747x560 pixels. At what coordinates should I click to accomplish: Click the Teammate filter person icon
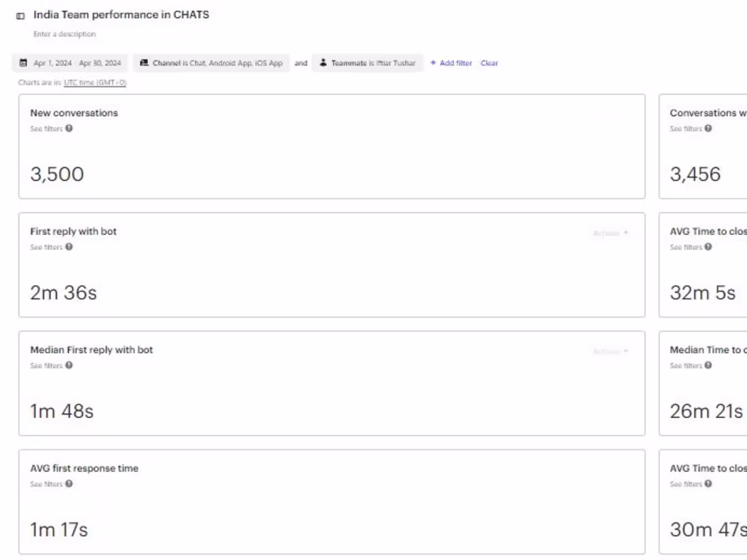(x=323, y=62)
